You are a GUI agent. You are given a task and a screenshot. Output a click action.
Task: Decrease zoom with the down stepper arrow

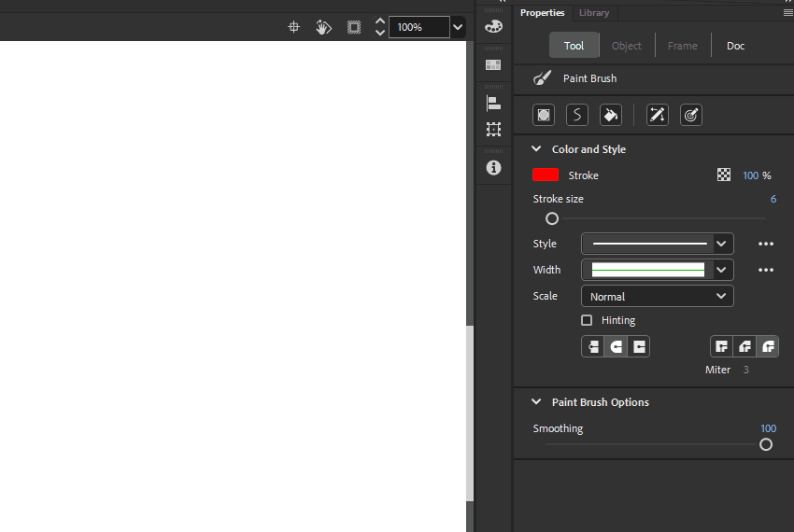coord(380,33)
